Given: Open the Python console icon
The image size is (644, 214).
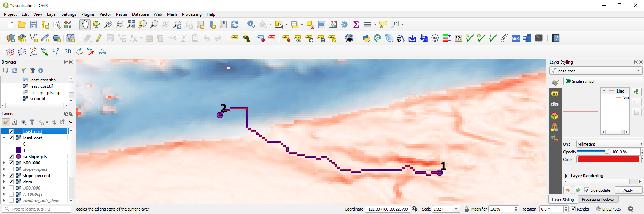Looking at the screenshot, I should [366, 38].
